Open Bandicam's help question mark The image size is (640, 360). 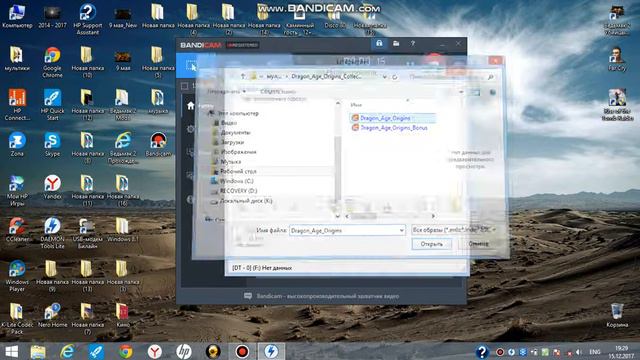point(413,43)
